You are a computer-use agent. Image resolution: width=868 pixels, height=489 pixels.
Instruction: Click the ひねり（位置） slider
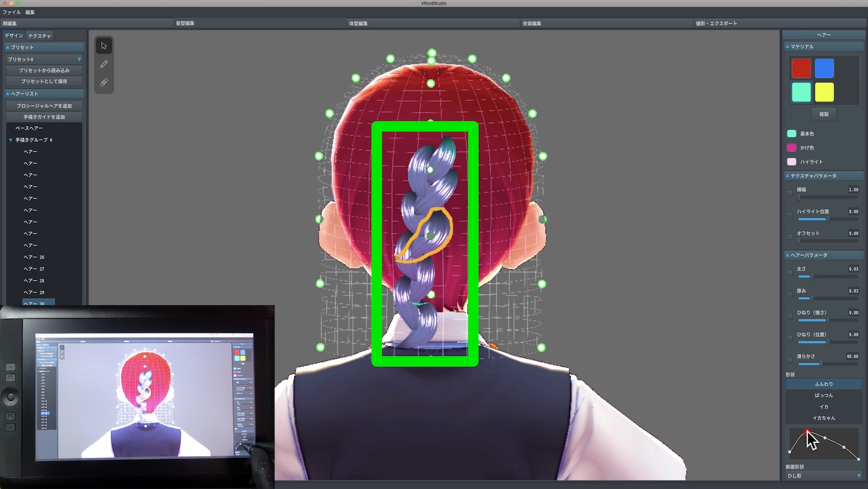click(828, 342)
